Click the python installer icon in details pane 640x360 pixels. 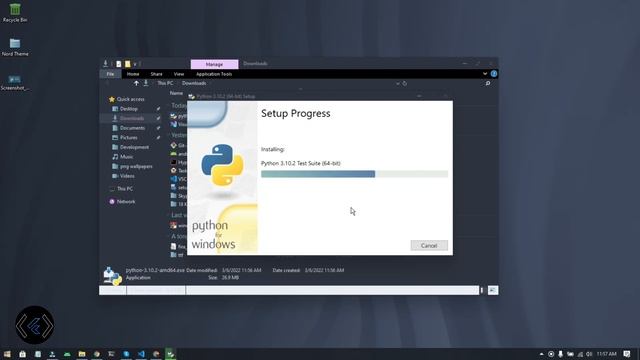point(112,275)
